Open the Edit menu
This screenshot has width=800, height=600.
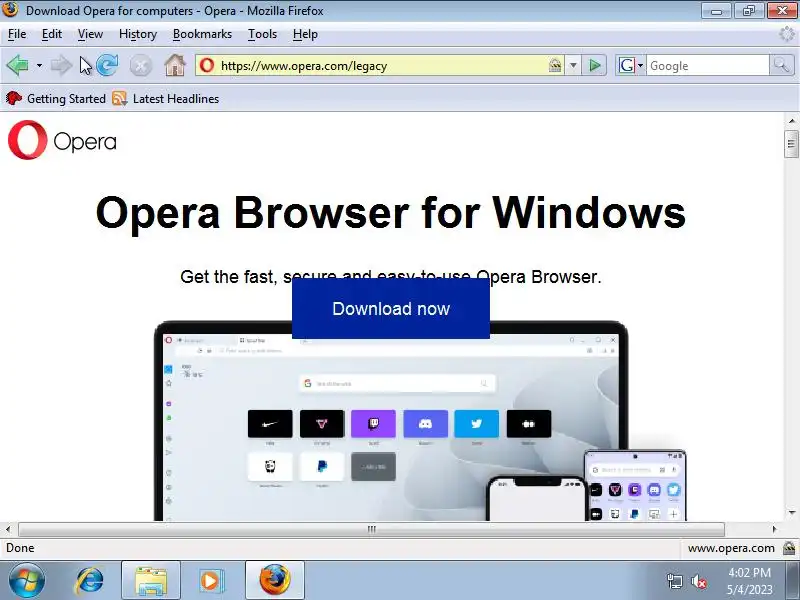52,34
